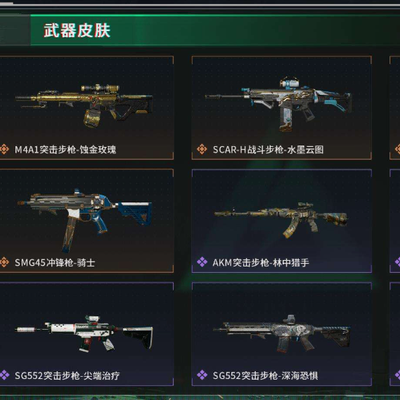Click the 武器皮肤 section header

tap(77, 30)
